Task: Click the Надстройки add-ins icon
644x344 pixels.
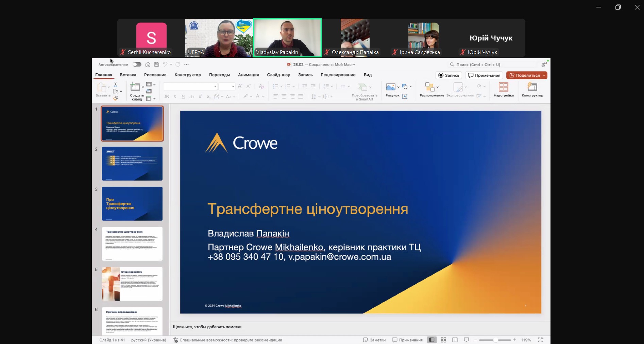Action: 504,87
